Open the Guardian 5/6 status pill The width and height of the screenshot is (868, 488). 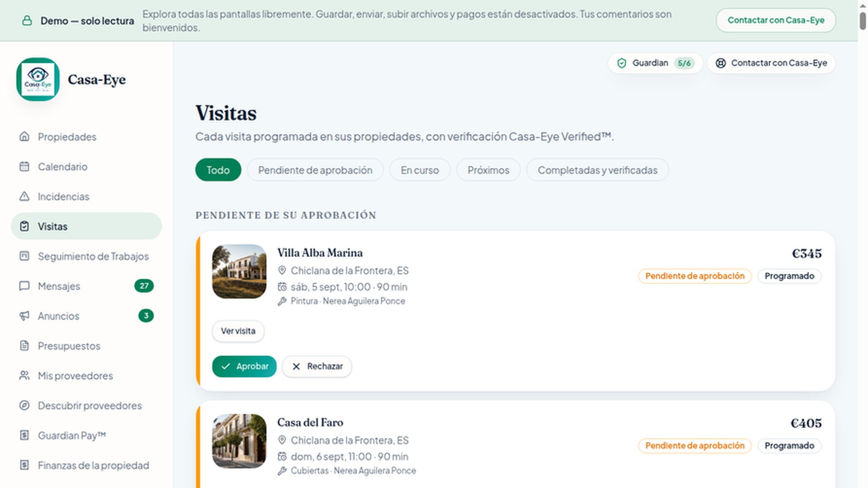(x=655, y=63)
